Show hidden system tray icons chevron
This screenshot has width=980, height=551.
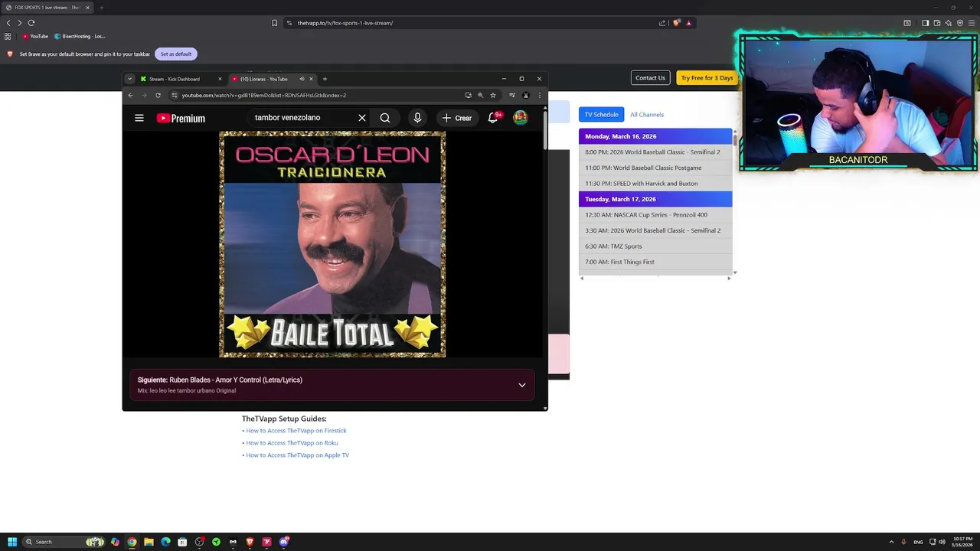point(891,542)
